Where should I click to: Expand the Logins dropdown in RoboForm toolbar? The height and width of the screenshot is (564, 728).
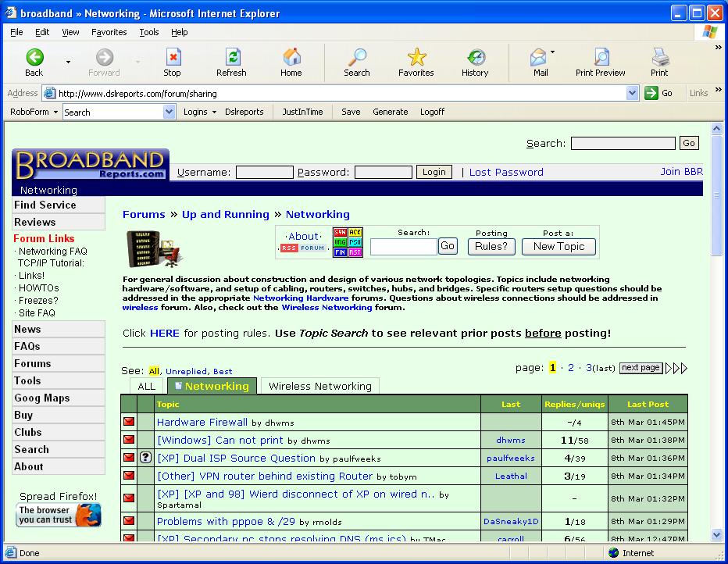point(200,112)
